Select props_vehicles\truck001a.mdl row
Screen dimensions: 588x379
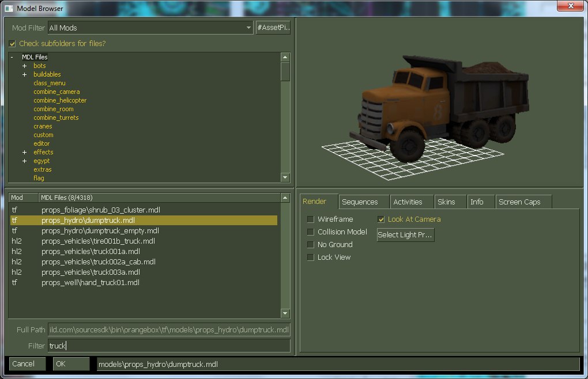click(144, 251)
